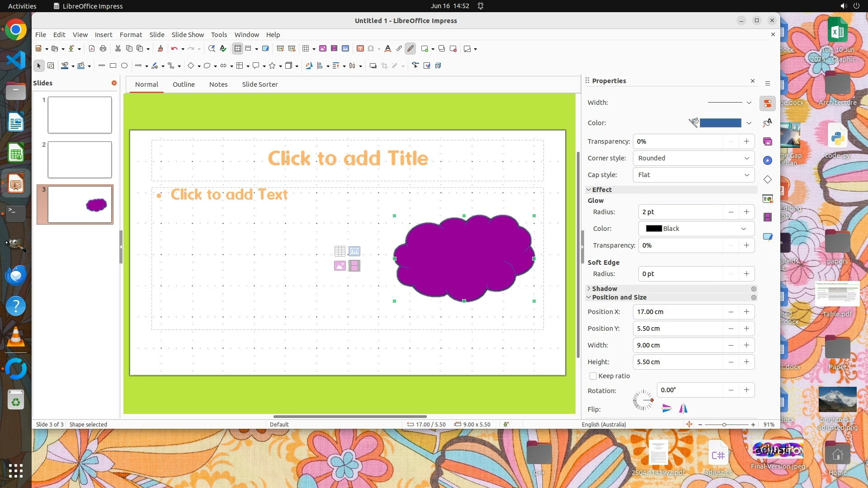The image size is (868, 488).
Task: Increase the Glow Radius value
Action: tap(746, 212)
